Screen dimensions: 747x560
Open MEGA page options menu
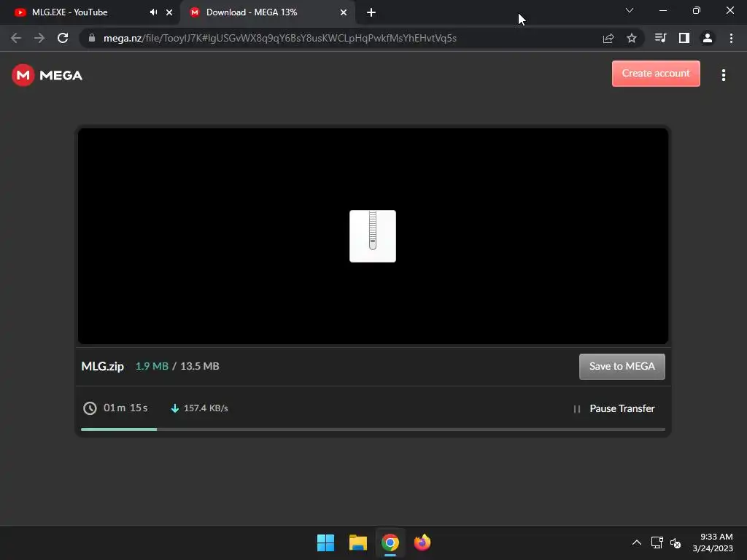(x=724, y=75)
